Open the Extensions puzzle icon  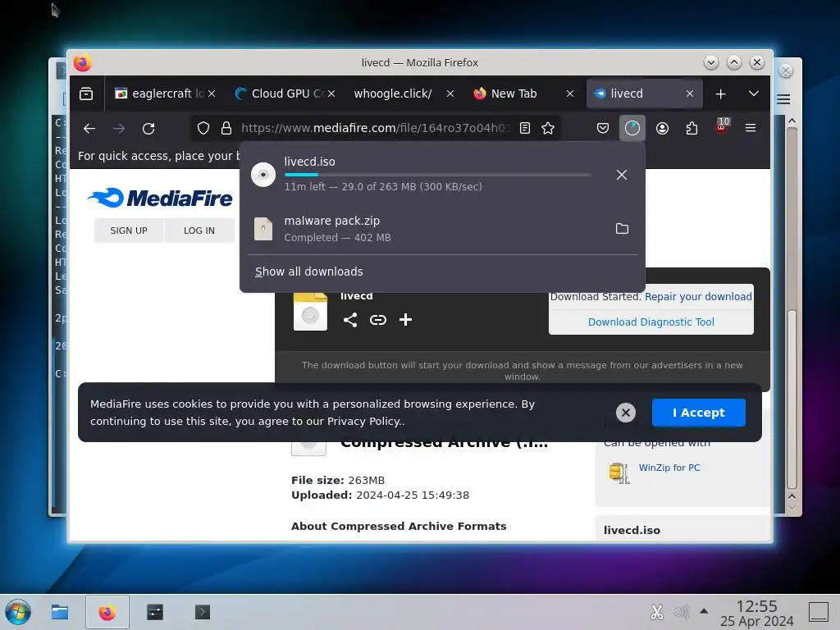[x=692, y=128]
